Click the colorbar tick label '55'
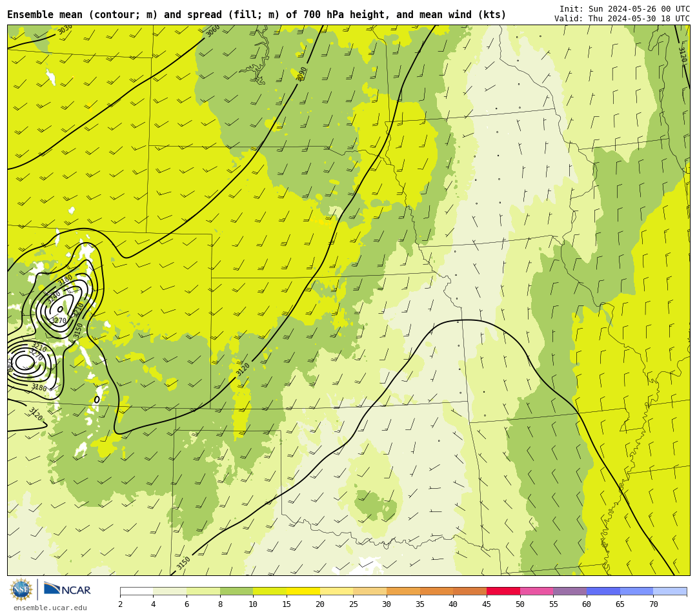 point(554,604)
